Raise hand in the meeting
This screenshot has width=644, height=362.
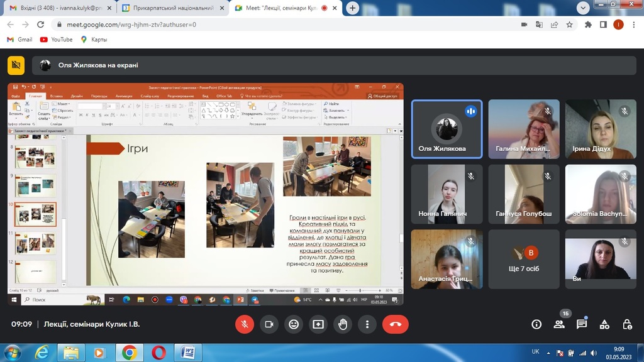[343, 324]
